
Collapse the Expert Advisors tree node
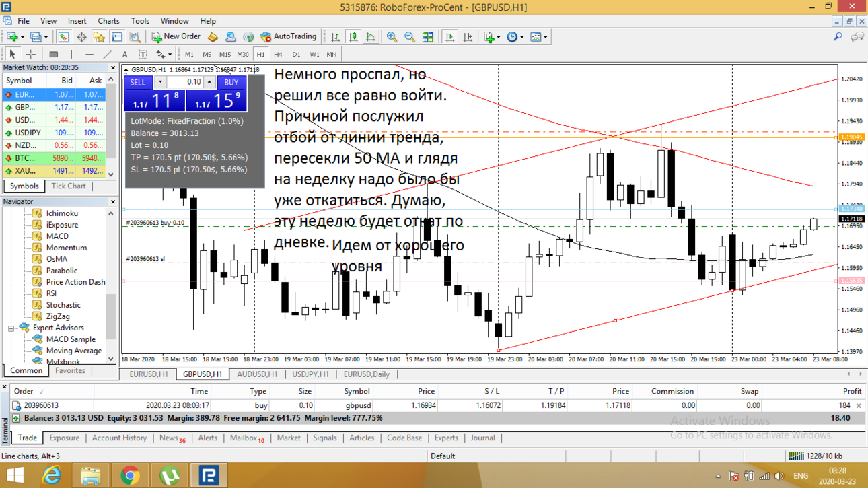pos(11,328)
